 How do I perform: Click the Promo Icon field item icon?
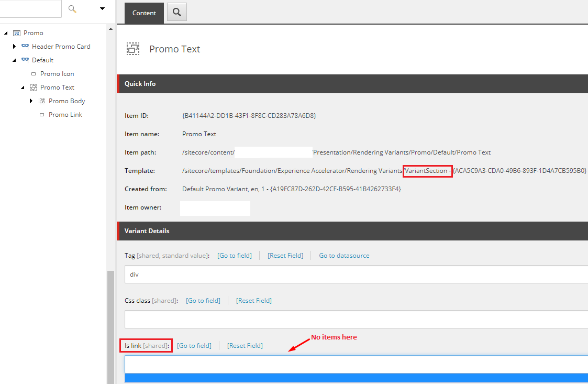34,73
